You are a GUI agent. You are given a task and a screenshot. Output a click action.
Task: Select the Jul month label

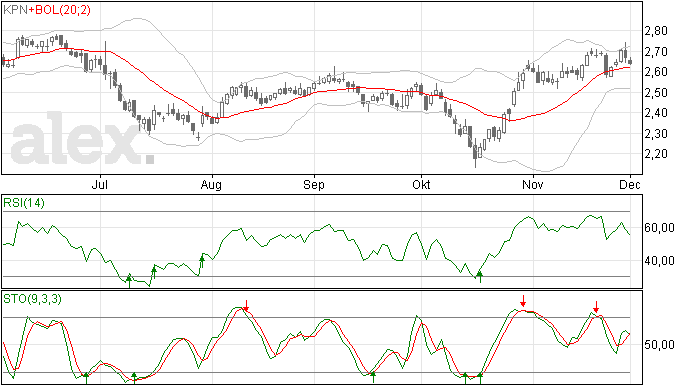coord(100,184)
